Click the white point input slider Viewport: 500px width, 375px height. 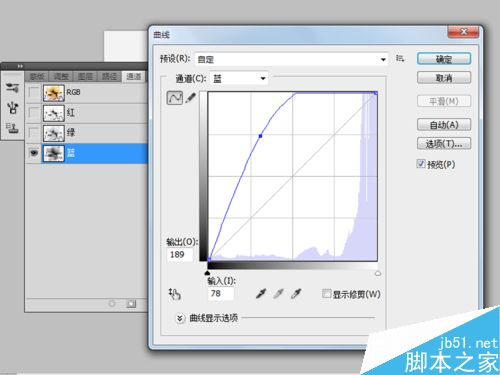[378, 273]
